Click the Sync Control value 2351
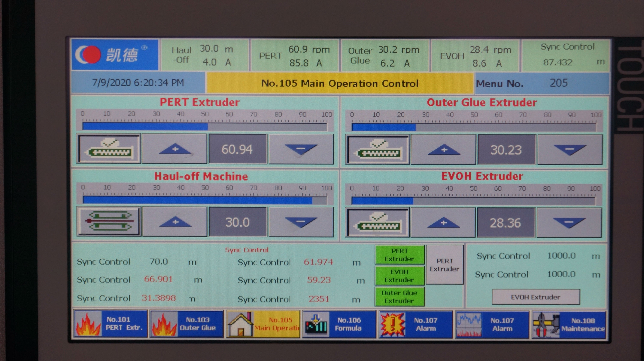 [x=319, y=299]
